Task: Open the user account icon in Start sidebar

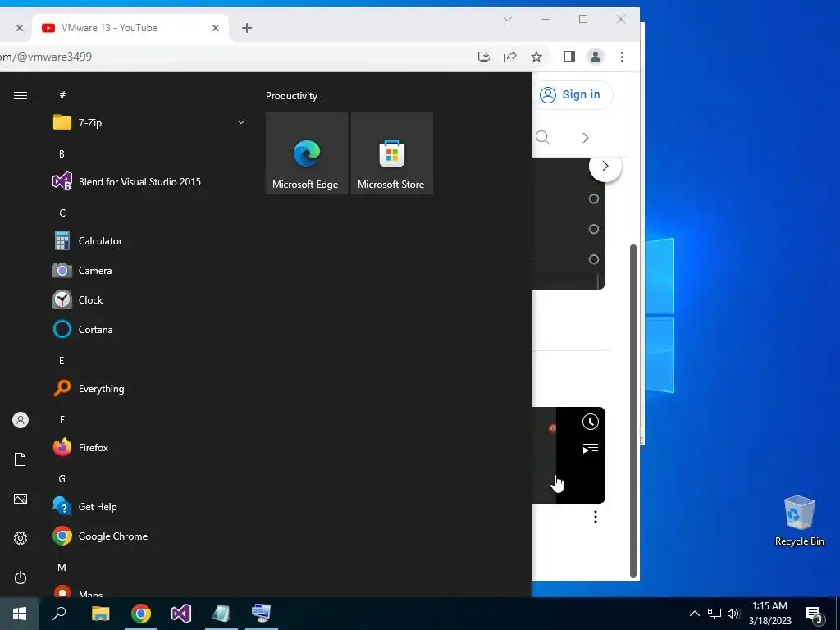Action: pyautogui.click(x=21, y=420)
